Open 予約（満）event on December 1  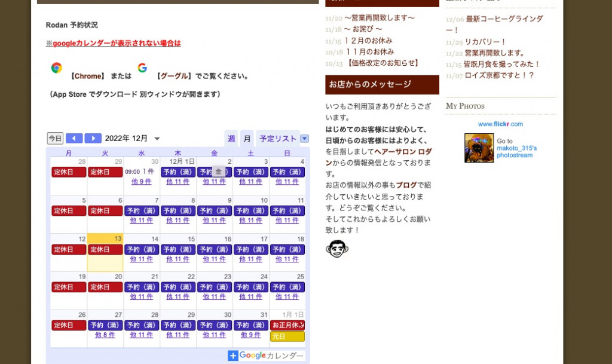coord(178,172)
